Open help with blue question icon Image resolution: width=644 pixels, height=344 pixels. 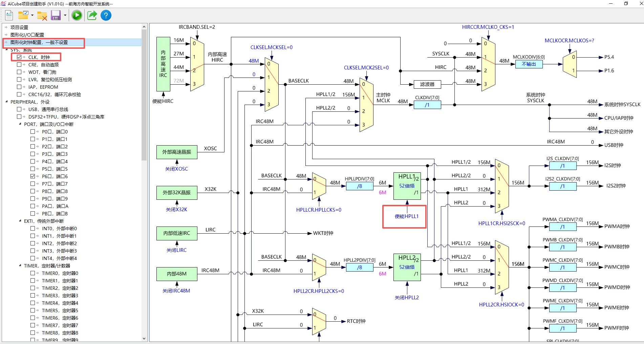106,15
